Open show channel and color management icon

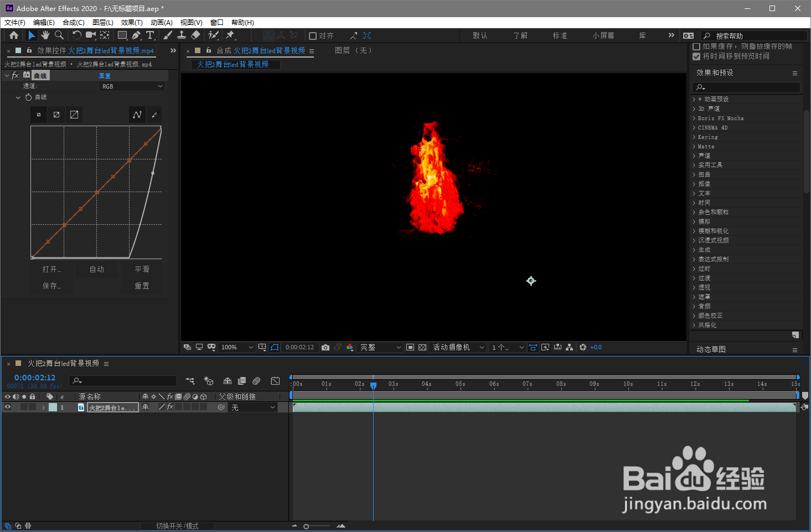349,347
